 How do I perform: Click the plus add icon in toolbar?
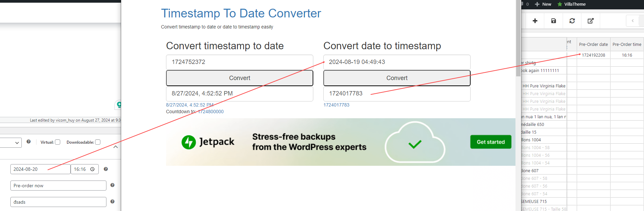tap(535, 21)
